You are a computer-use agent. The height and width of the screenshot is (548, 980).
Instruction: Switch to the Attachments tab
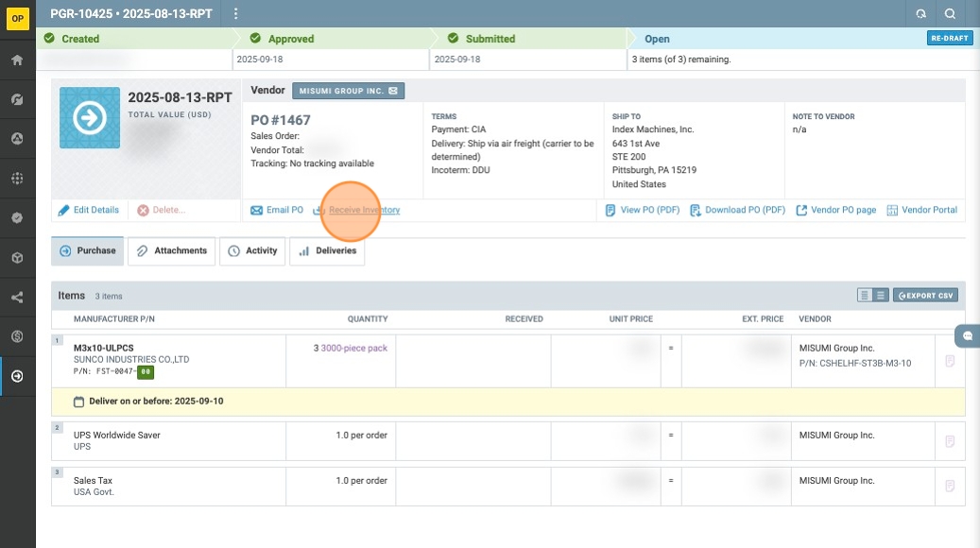[x=172, y=251]
